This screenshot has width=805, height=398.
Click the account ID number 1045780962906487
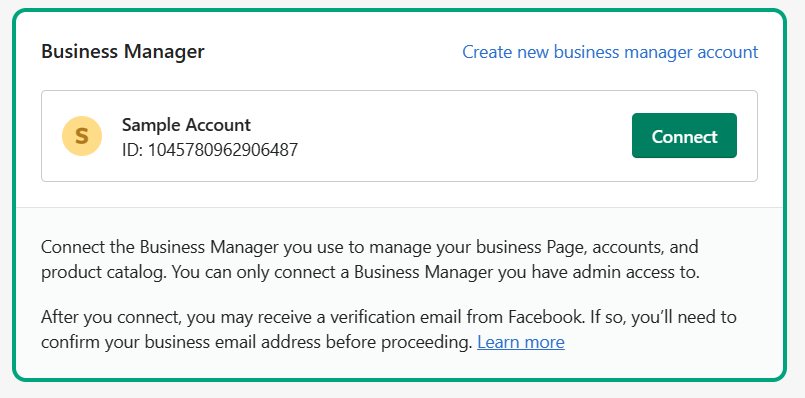tap(223, 150)
